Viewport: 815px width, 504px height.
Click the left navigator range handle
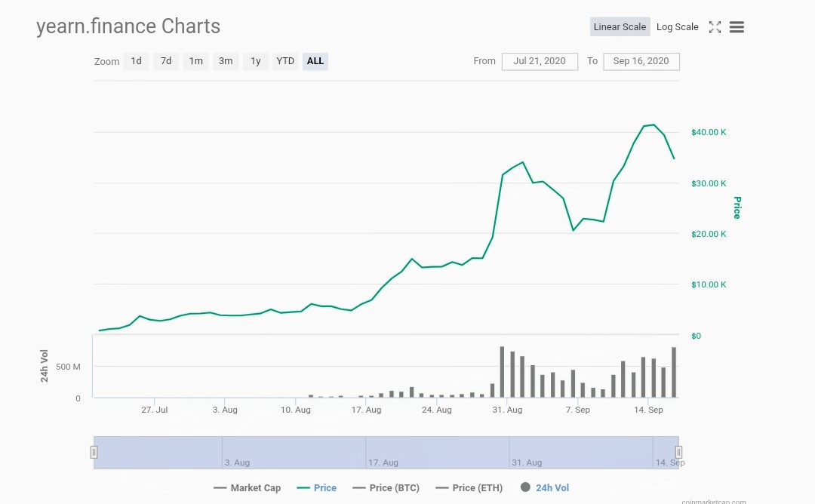94,453
